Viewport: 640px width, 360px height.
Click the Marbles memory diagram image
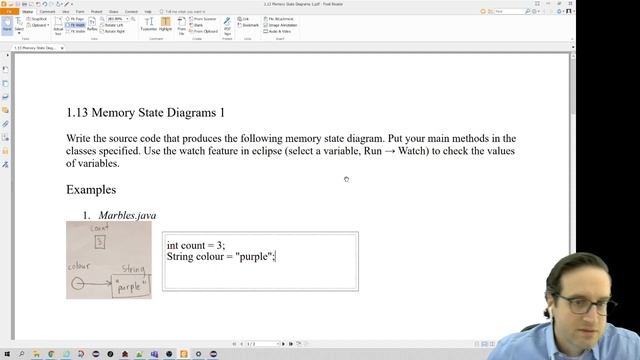109,260
